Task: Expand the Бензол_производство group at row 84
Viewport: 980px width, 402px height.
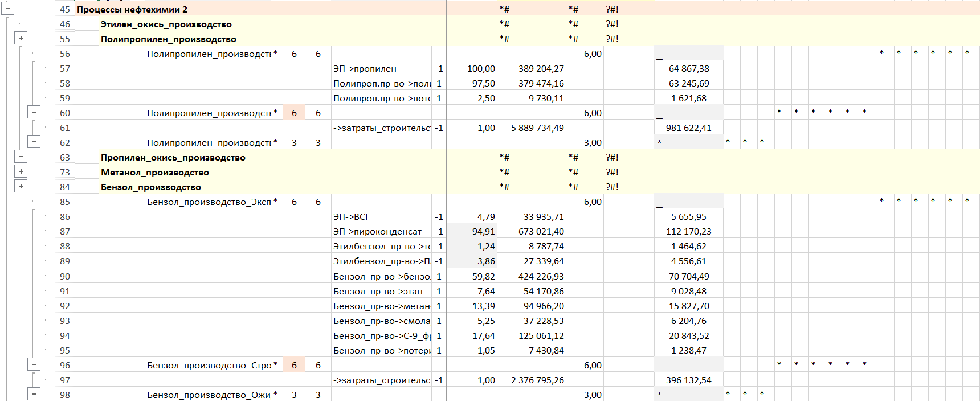Action: click(21, 186)
